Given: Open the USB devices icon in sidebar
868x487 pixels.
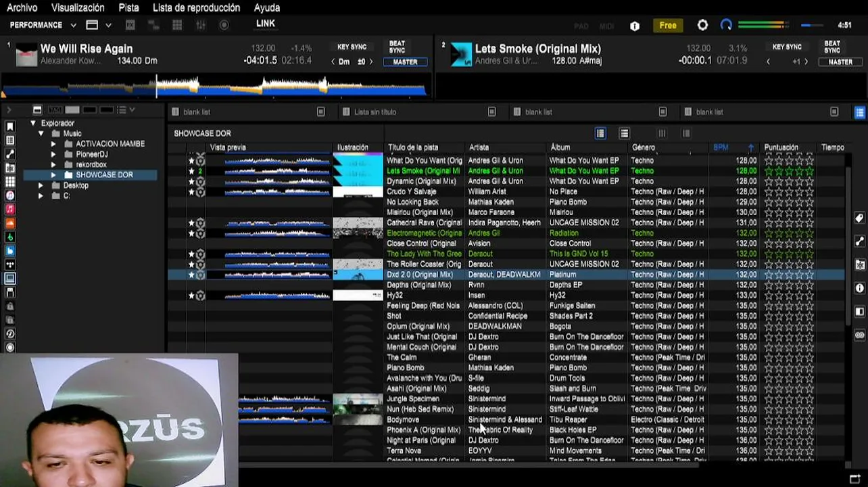Looking at the screenshot, I should tap(10, 292).
